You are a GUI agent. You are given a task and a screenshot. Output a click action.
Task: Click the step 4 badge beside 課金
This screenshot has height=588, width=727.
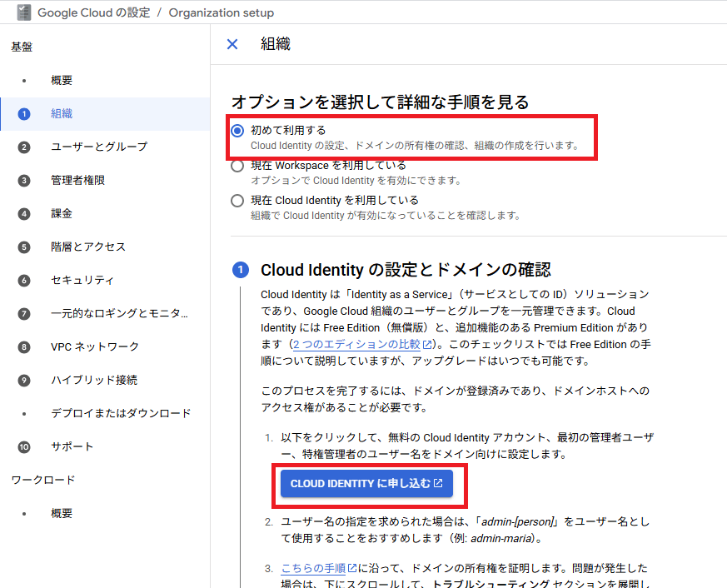click(x=24, y=214)
